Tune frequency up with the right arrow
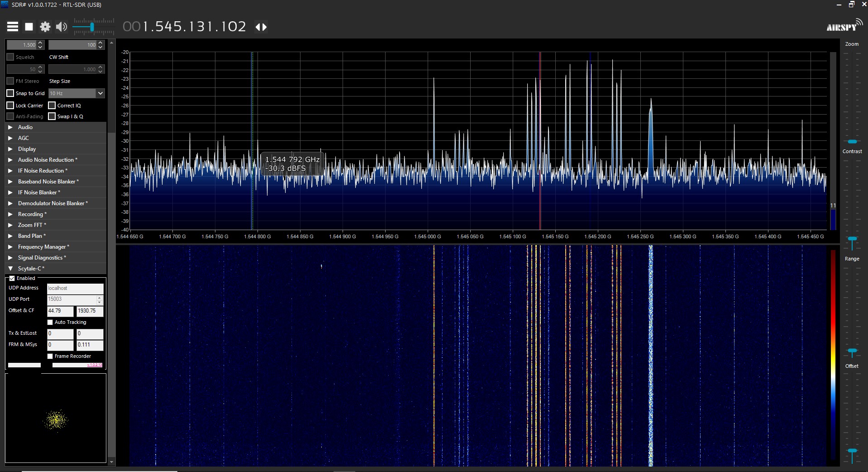 click(x=264, y=27)
